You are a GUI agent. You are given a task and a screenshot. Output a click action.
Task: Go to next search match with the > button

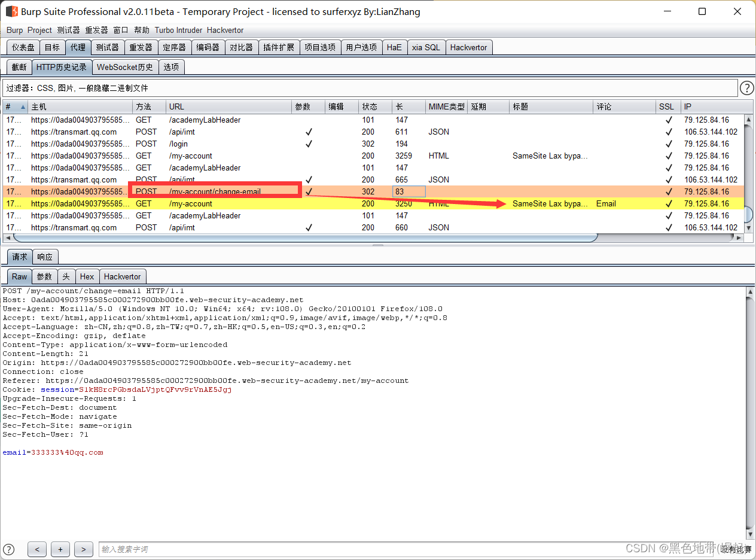point(84,549)
